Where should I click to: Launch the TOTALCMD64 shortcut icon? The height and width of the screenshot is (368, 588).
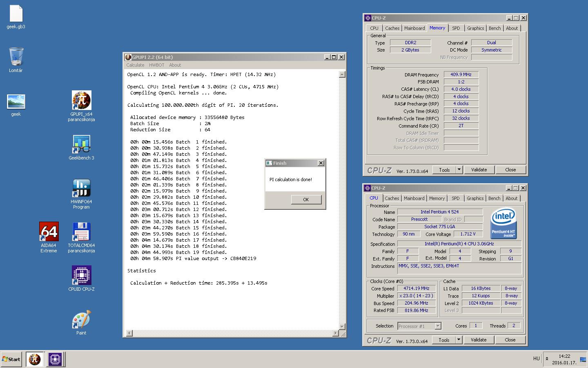click(x=81, y=232)
